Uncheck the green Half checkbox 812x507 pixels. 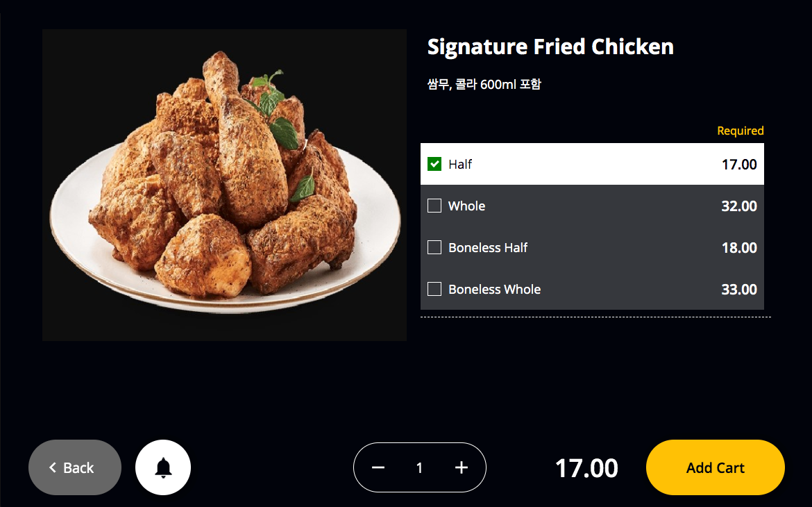pyautogui.click(x=434, y=164)
